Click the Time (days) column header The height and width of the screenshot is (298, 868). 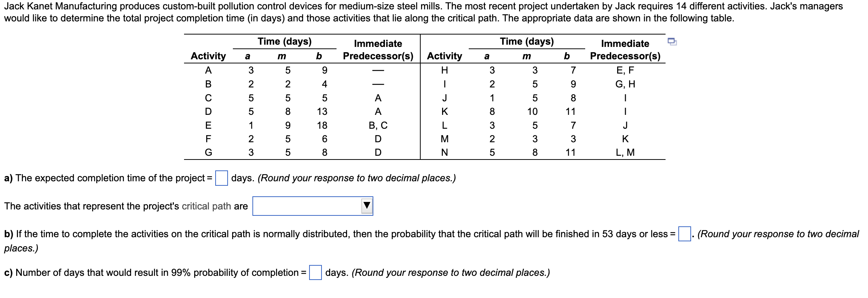(x=285, y=41)
